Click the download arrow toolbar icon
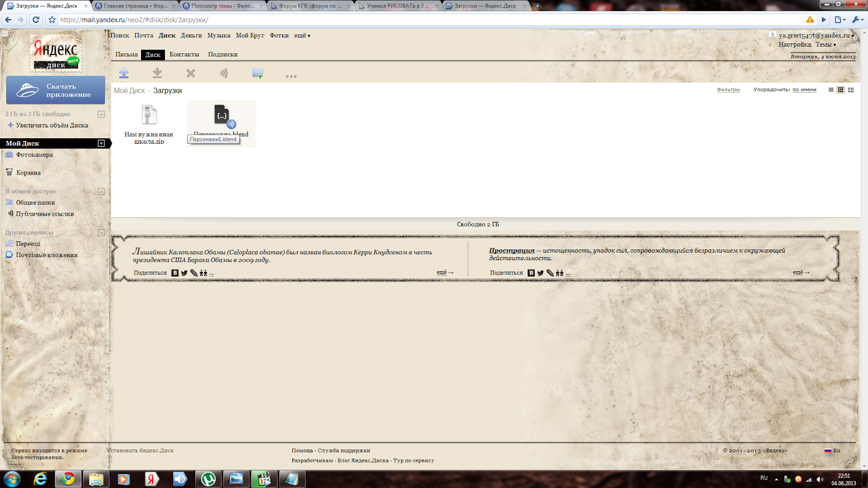 click(x=157, y=73)
